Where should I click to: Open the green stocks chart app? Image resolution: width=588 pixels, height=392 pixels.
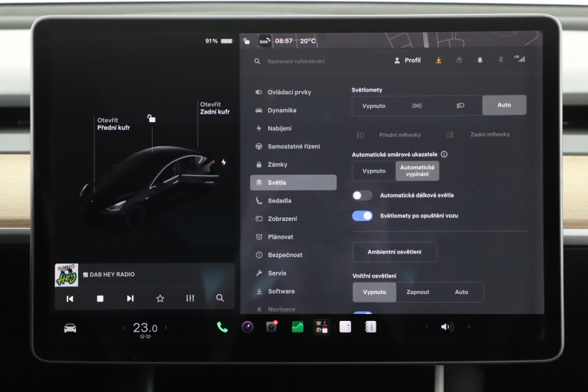297,327
